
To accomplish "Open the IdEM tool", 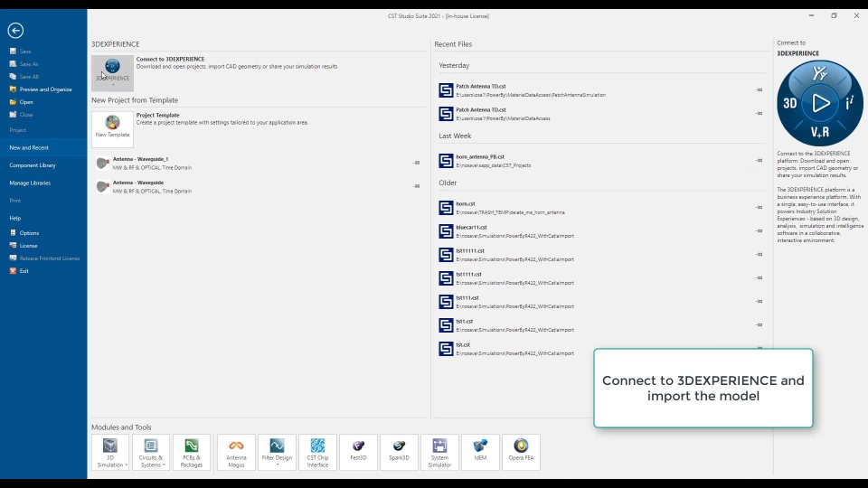I will pyautogui.click(x=480, y=452).
